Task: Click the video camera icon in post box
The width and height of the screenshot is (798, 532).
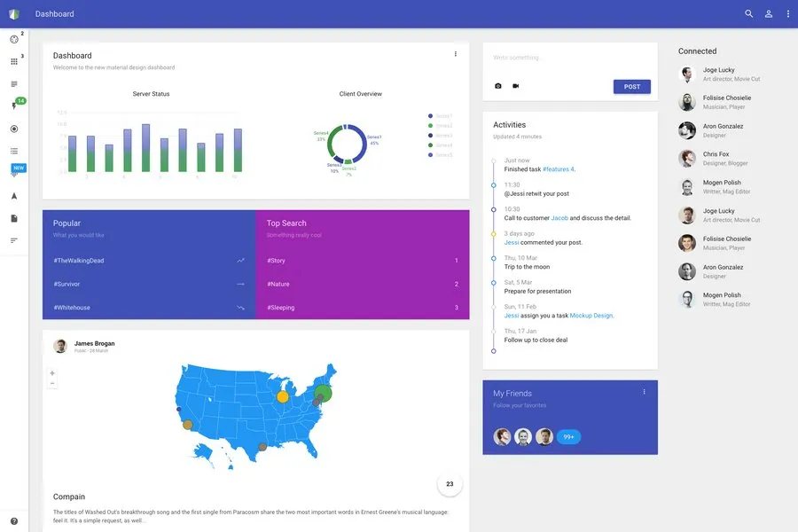Action: 515,86
